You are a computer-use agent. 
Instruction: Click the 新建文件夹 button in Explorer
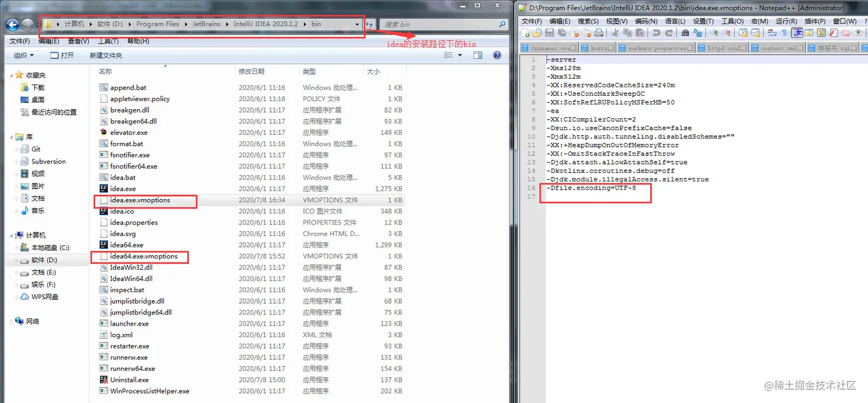(x=106, y=55)
